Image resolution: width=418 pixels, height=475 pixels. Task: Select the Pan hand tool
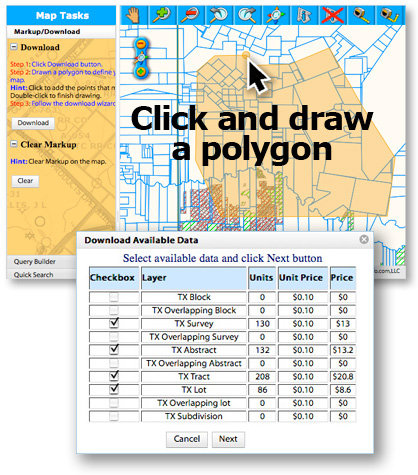click(134, 15)
